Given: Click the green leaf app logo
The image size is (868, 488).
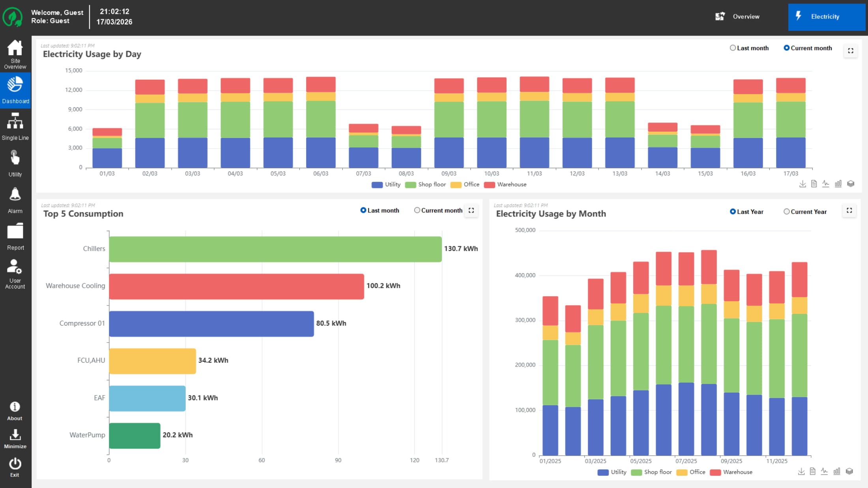Looking at the screenshot, I should [13, 17].
